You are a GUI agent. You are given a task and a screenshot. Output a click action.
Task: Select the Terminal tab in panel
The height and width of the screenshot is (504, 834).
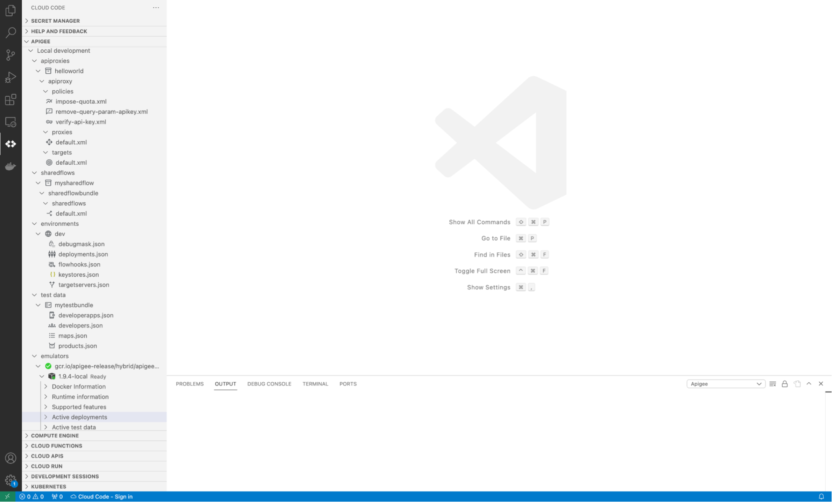pos(315,383)
